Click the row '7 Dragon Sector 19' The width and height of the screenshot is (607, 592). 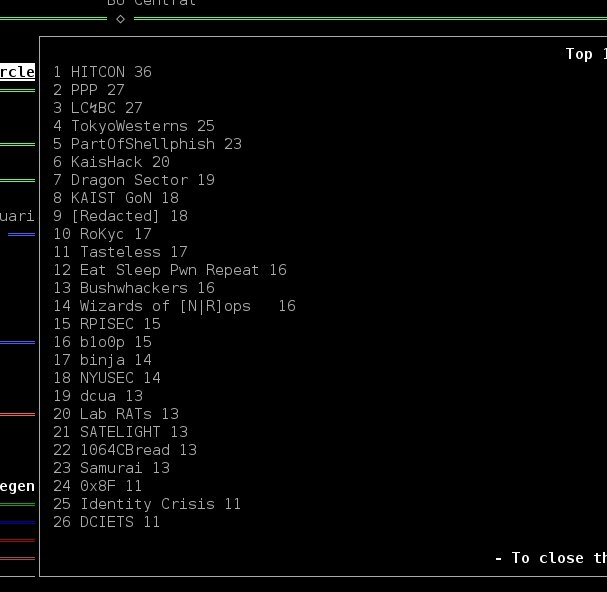[134, 180]
